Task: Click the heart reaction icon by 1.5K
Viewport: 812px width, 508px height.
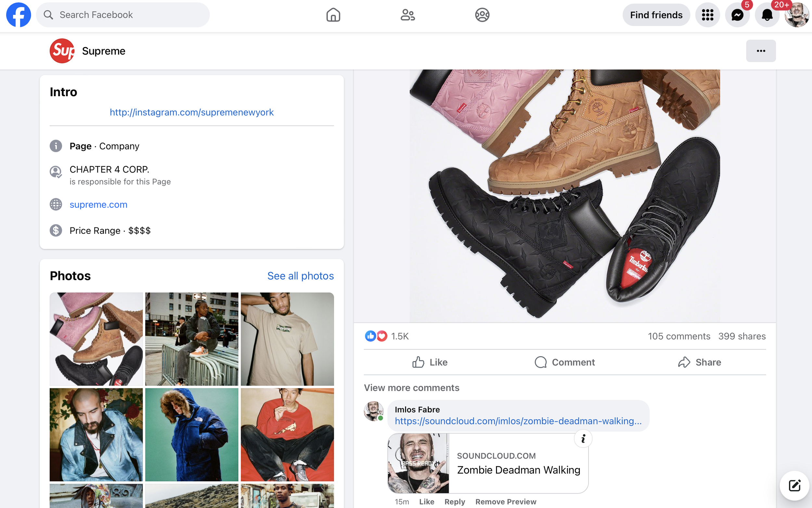Action: pos(382,336)
